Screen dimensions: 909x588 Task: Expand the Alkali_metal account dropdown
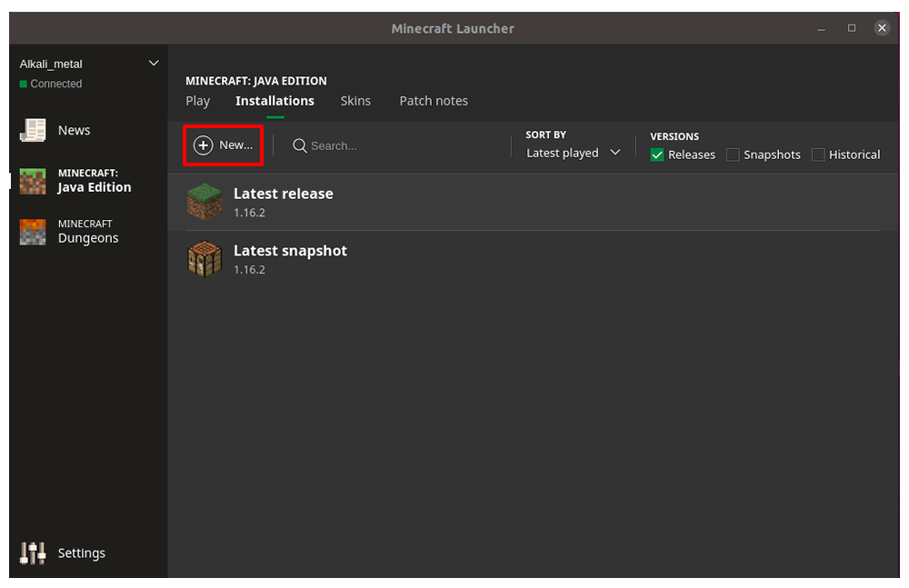pyautogui.click(x=154, y=64)
